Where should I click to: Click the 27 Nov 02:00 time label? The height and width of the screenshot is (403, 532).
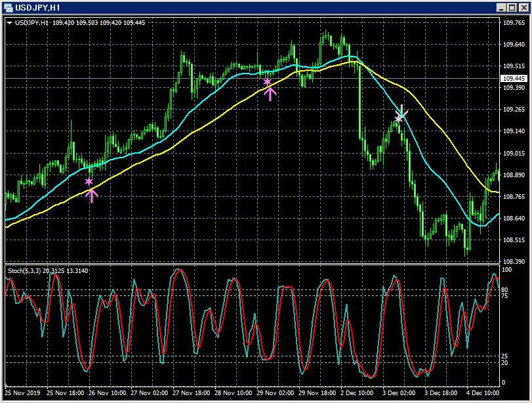pos(150,392)
